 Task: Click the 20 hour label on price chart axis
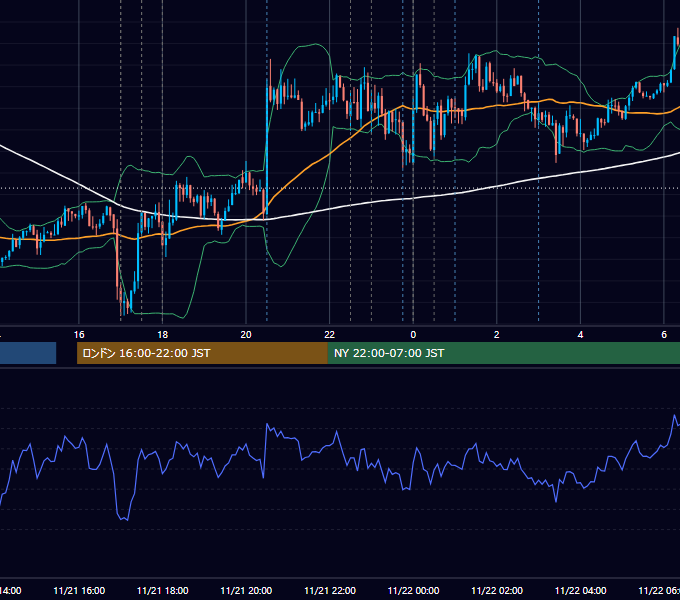click(246, 335)
